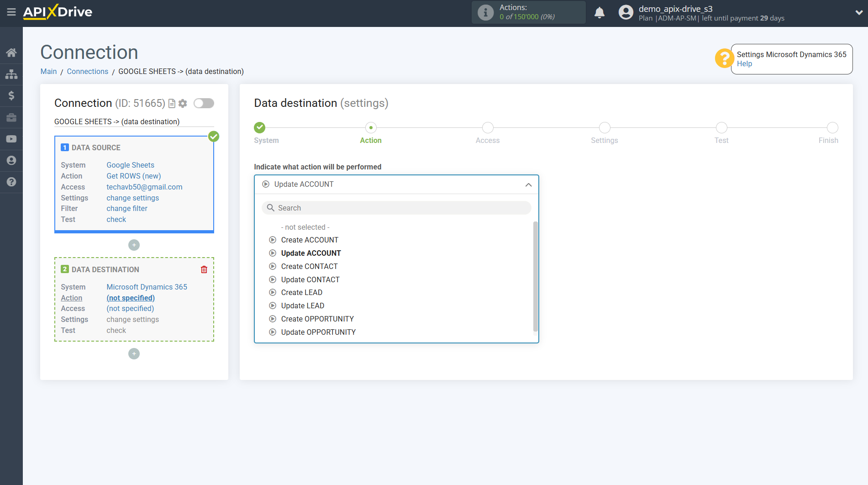This screenshot has width=868, height=485.
Task: Click the plus button below data source
Action: 134,245
